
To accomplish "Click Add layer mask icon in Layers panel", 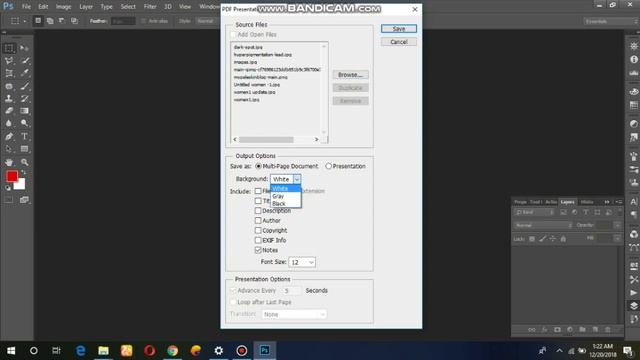I will (557, 329).
